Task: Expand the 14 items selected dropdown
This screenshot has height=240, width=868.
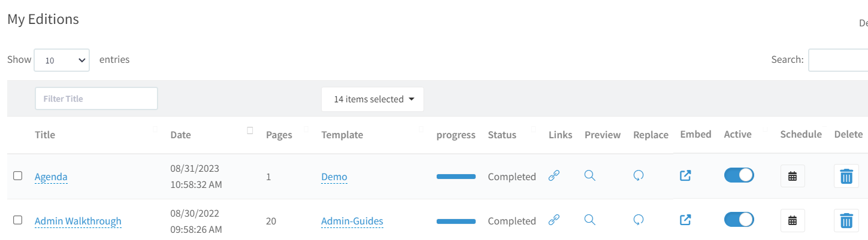Action: 373,99
